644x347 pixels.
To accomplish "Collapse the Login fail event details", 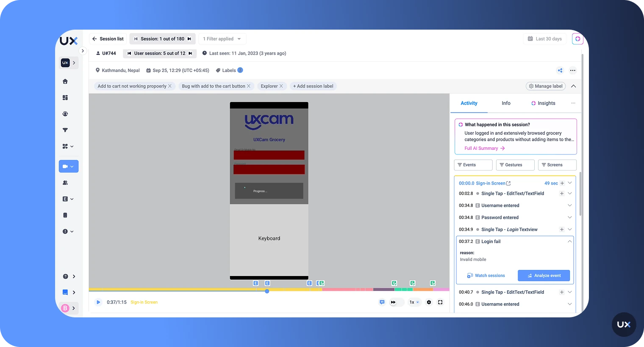I will [x=570, y=242].
